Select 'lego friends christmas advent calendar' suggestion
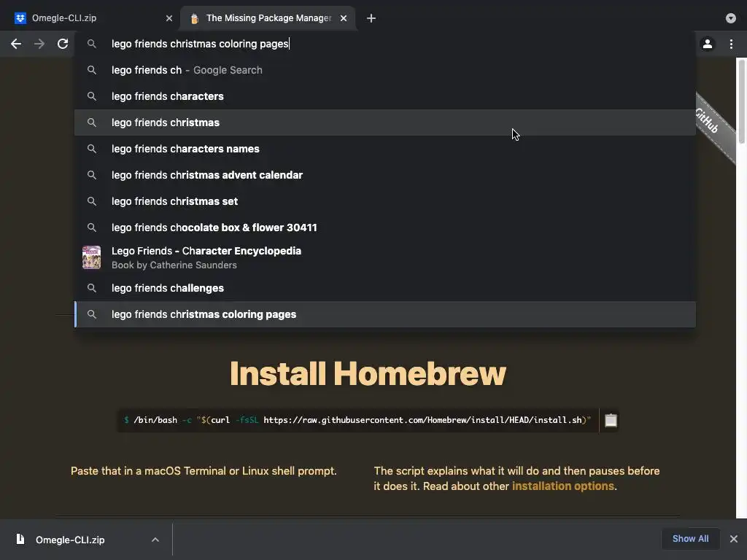Image resolution: width=747 pixels, height=560 pixels. [x=385, y=175]
